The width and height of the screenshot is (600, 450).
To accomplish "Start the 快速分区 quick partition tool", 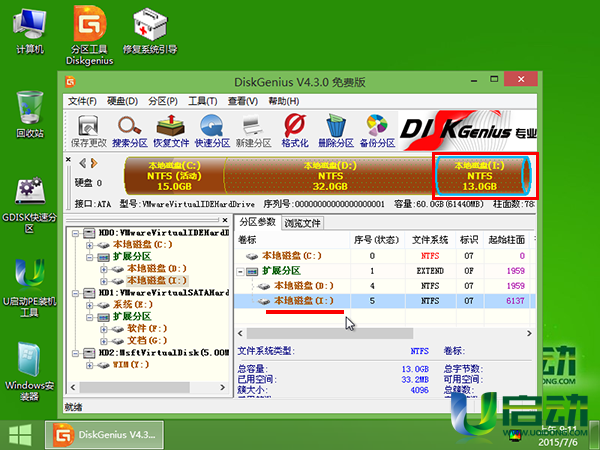I will coord(212,131).
